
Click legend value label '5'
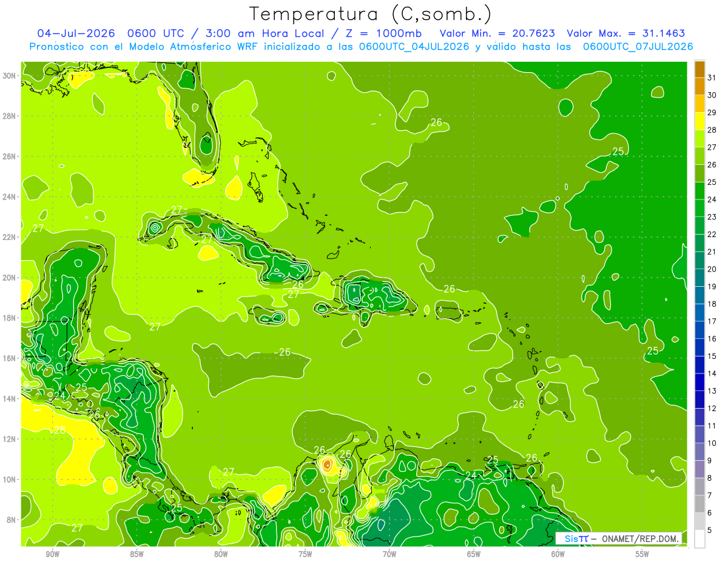tap(709, 530)
